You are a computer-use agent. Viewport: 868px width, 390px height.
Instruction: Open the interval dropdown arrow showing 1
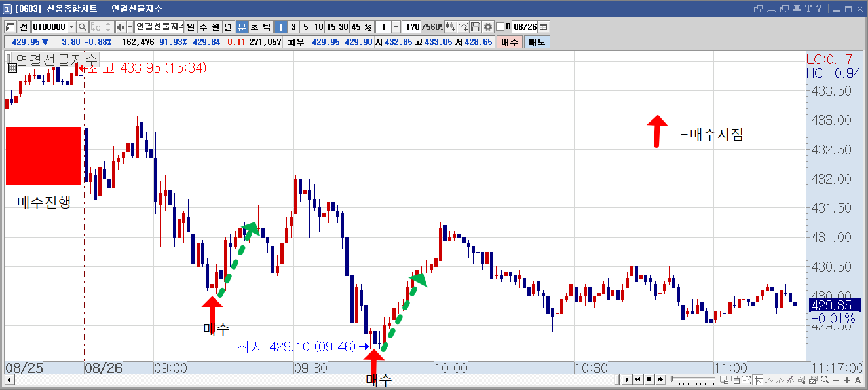click(396, 27)
